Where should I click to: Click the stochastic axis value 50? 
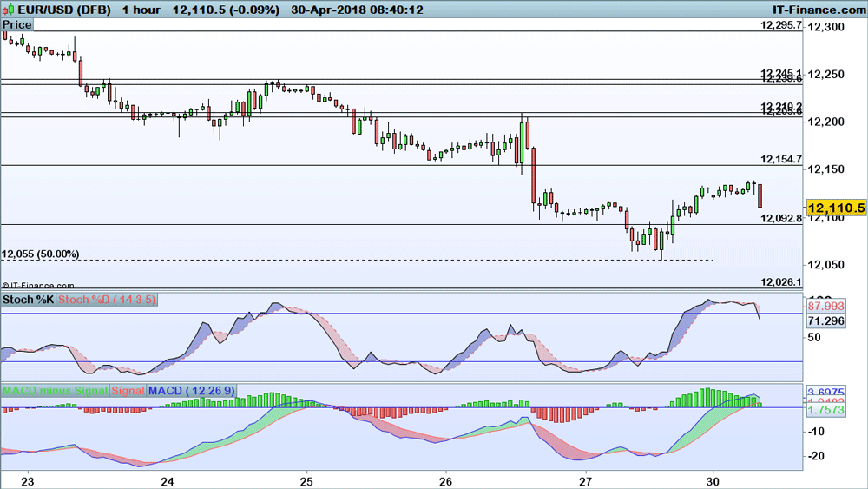point(814,337)
